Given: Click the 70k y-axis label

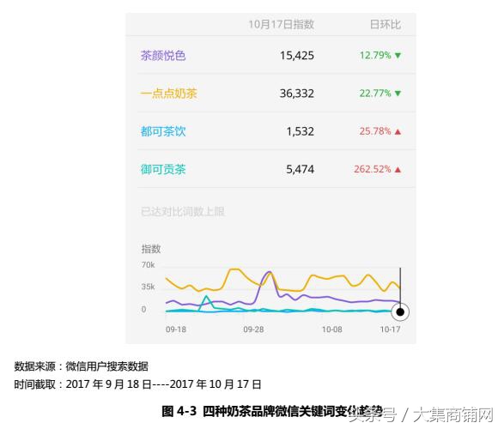Looking at the screenshot, I should [148, 265].
